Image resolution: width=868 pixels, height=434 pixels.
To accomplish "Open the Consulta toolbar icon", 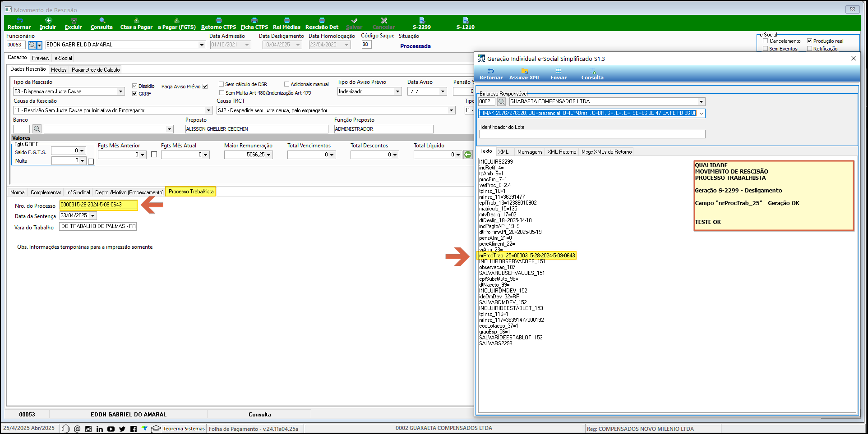I will [x=102, y=20].
